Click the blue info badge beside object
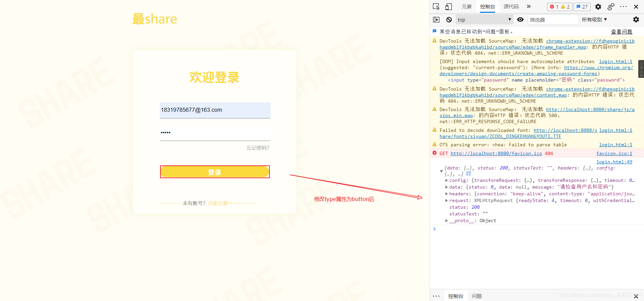 [x=468, y=174]
